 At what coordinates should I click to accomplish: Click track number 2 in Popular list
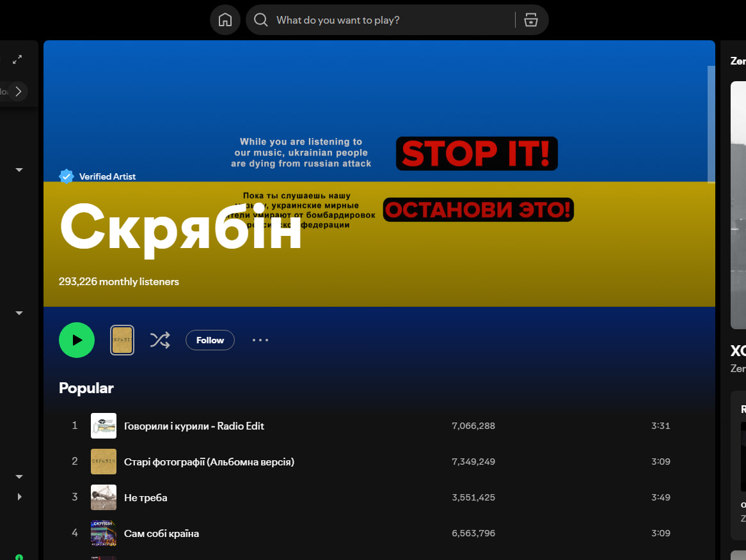pos(75,461)
